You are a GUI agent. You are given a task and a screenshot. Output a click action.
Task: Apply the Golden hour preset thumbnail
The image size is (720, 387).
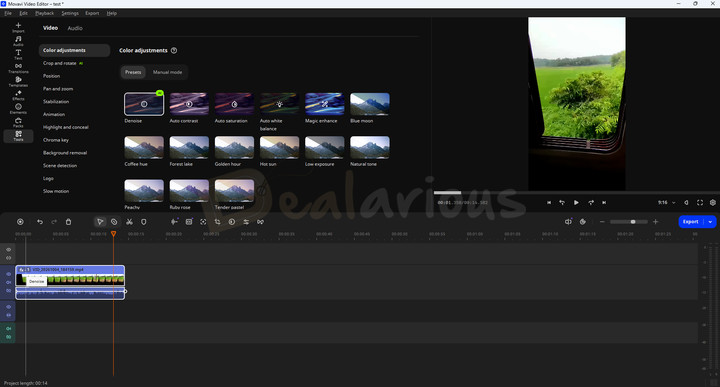click(x=234, y=147)
